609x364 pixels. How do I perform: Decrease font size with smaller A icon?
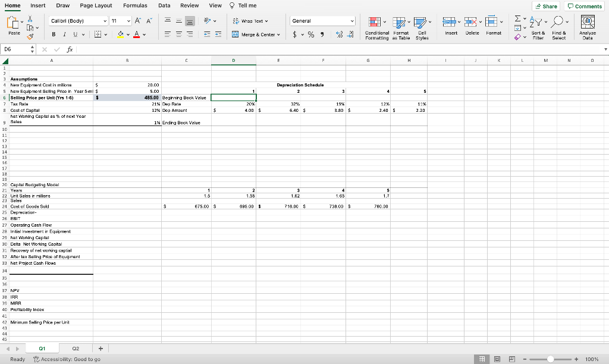(149, 21)
